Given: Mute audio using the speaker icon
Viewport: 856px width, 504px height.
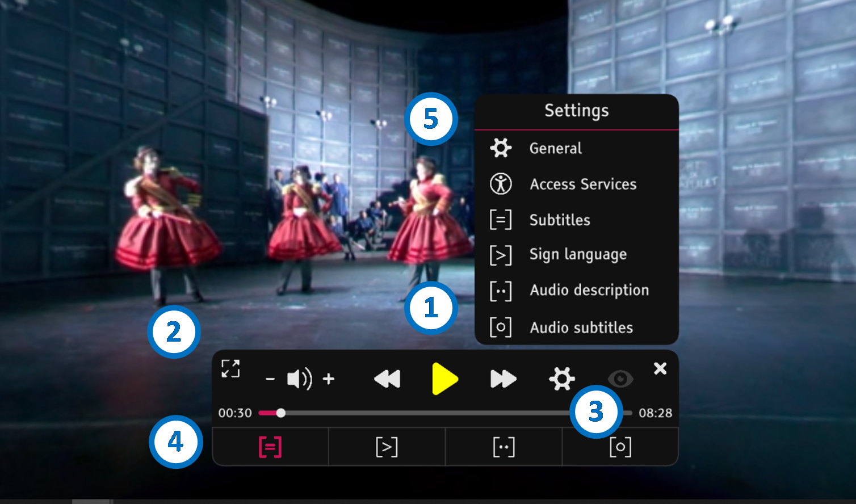Looking at the screenshot, I should coord(299,379).
